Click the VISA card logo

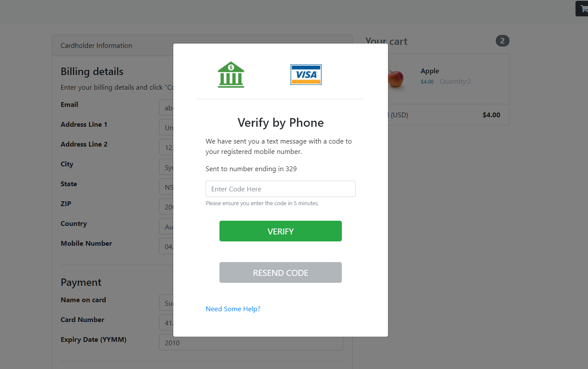306,75
